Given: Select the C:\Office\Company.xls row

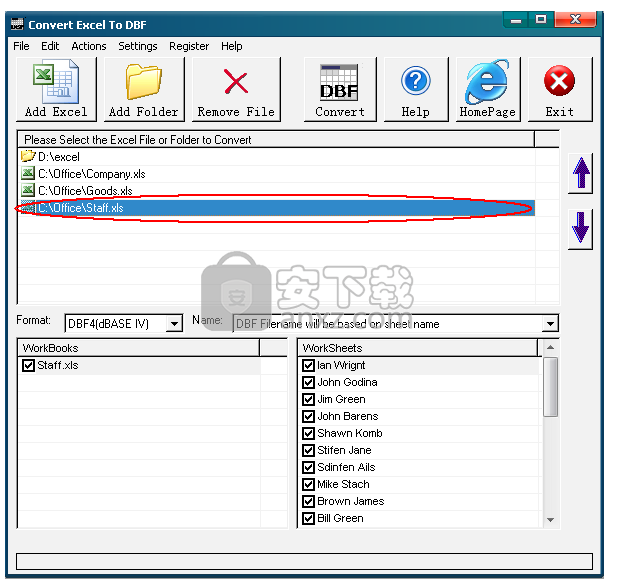Looking at the screenshot, I should 277,174.
